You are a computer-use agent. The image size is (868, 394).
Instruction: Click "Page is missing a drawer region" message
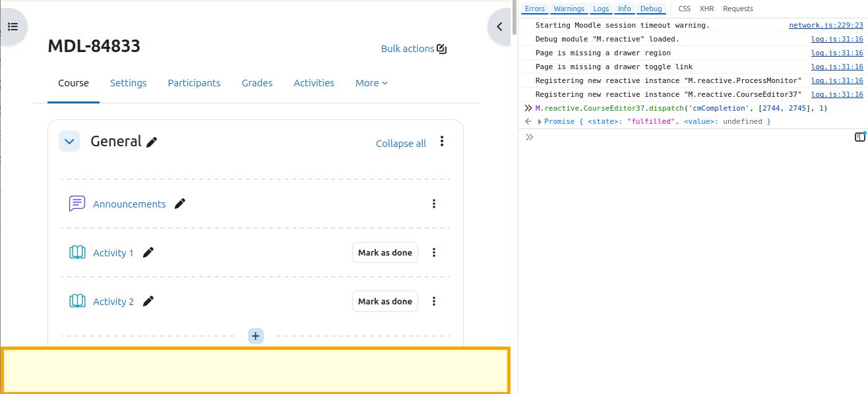coord(603,53)
